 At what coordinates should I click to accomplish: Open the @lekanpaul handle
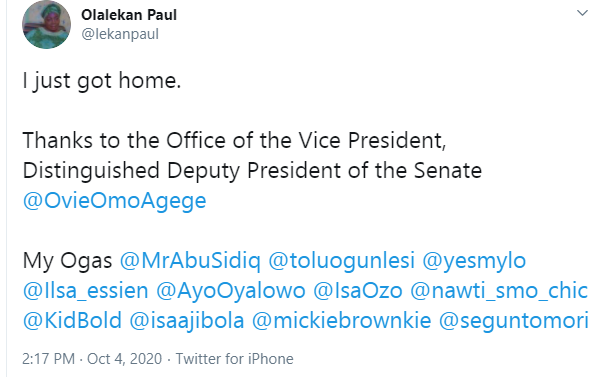[120, 34]
